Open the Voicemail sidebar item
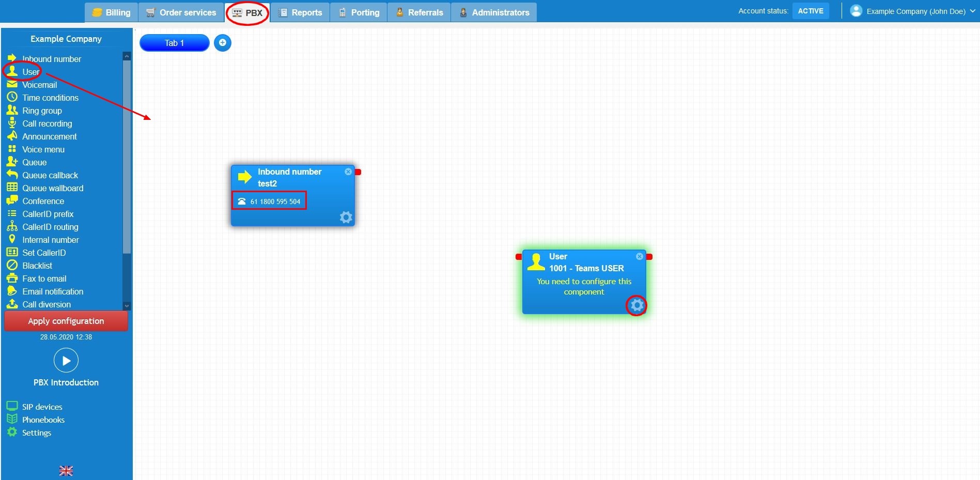The width and height of the screenshot is (980, 480). pyautogui.click(x=40, y=84)
